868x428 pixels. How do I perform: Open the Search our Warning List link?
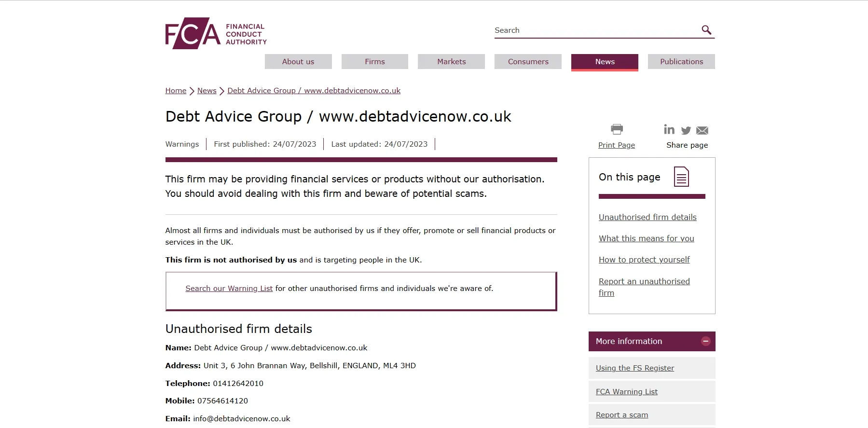(x=229, y=289)
